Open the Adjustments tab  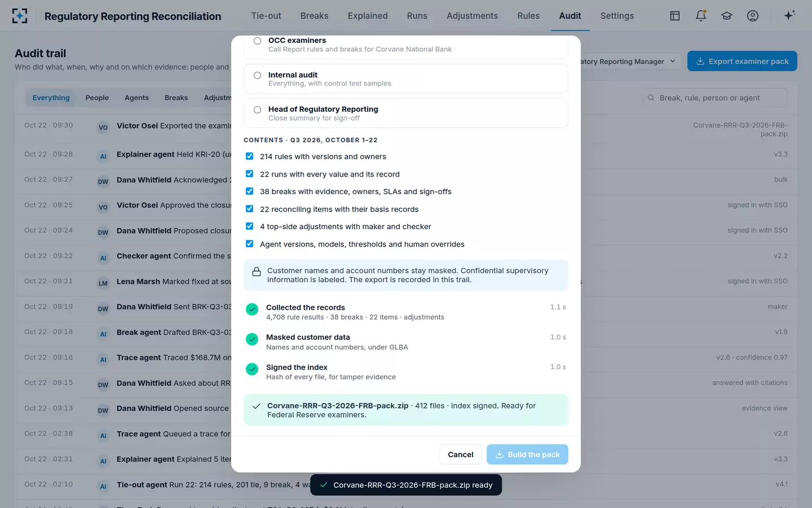[x=472, y=16]
